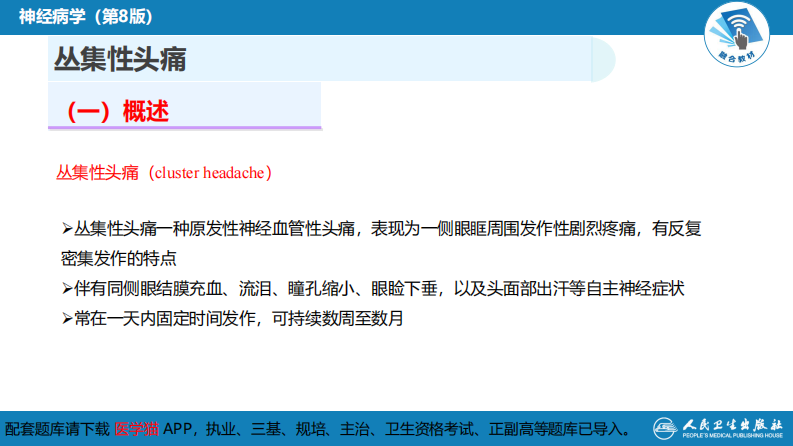Click the footer text 配套题库请下载
This screenshot has width=793, height=446.
point(57,429)
